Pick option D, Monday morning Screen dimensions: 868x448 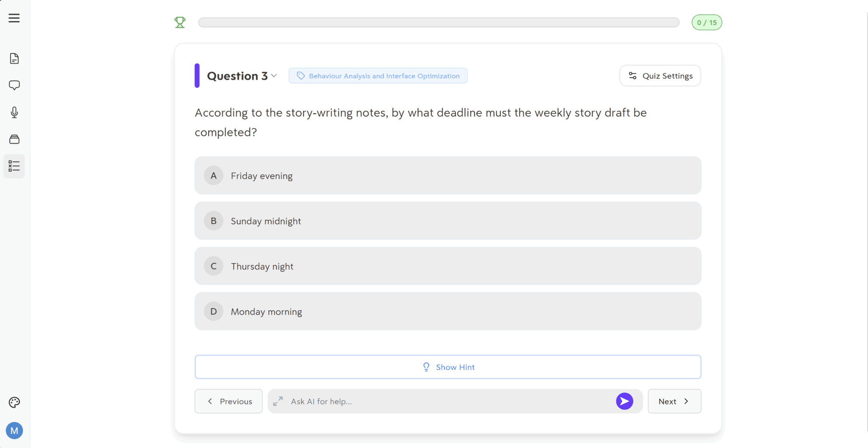click(448, 311)
